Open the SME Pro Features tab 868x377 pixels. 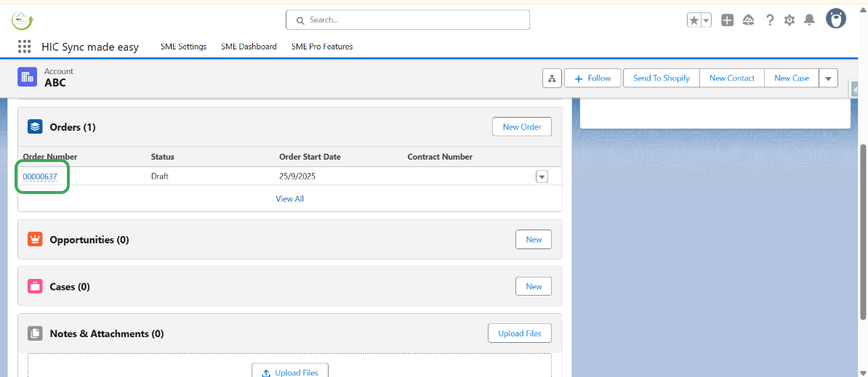click(x=322, y=46)
